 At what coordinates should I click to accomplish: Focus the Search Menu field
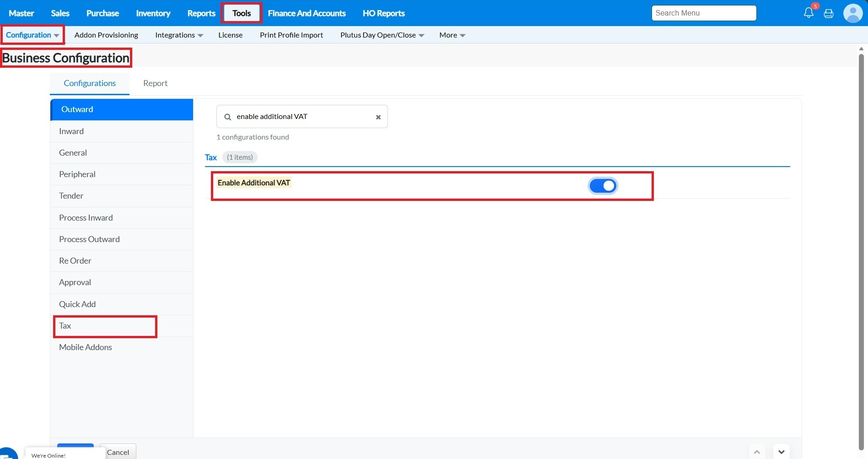(x=704, y=13)
